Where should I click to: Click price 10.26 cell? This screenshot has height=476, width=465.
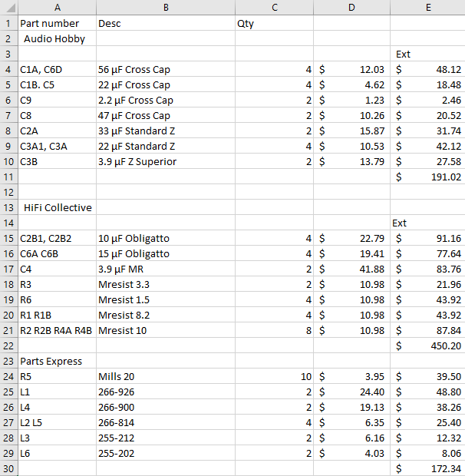pos(351,115)
